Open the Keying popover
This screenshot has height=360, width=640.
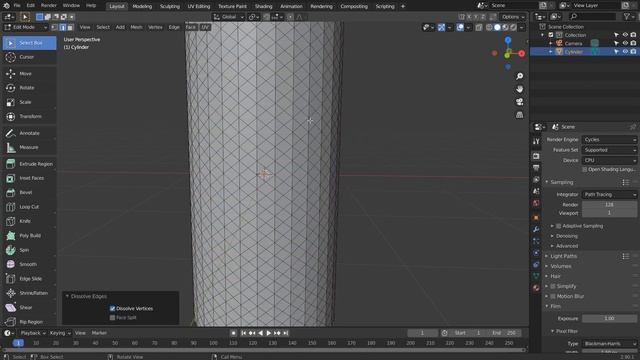pyautogui.click(x=60, y=333)
